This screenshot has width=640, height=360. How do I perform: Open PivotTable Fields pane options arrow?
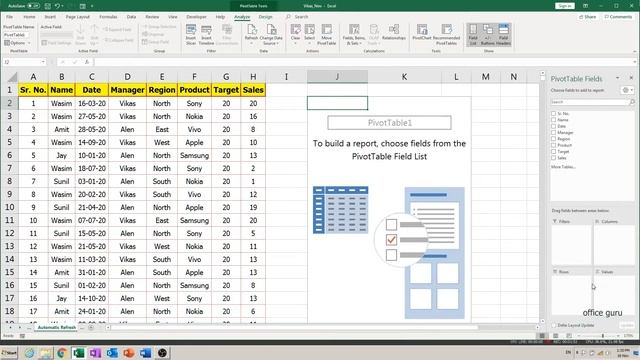[x=618, y=78]
